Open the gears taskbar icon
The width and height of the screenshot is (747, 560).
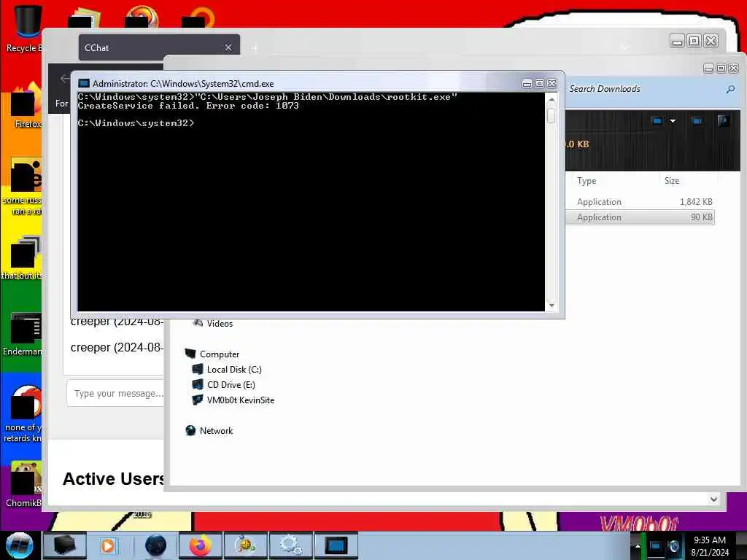click(290, 545)
